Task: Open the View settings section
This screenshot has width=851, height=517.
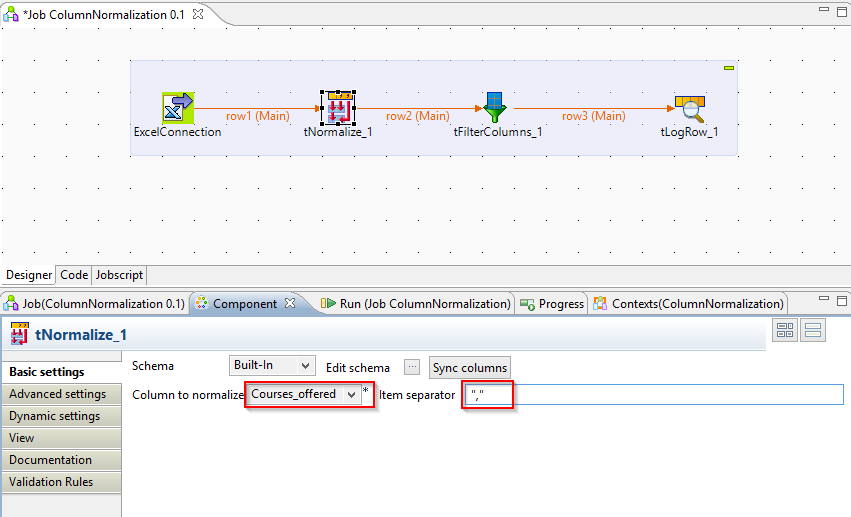Action: (x=61, y=438)
